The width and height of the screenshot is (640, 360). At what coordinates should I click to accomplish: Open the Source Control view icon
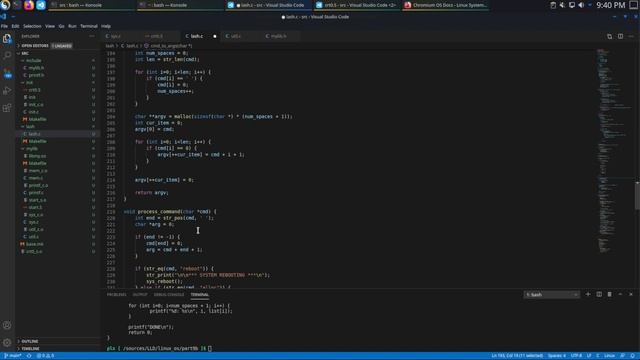click(7, 73)
